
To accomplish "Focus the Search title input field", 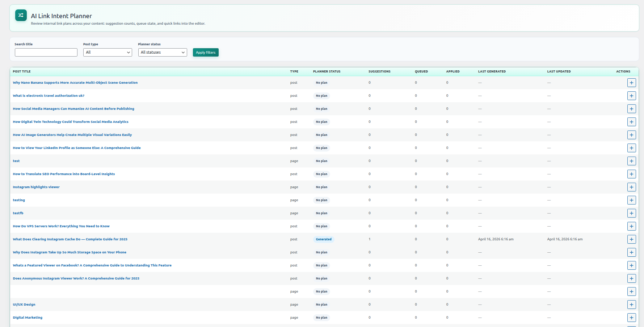I will tap(46, 52).
